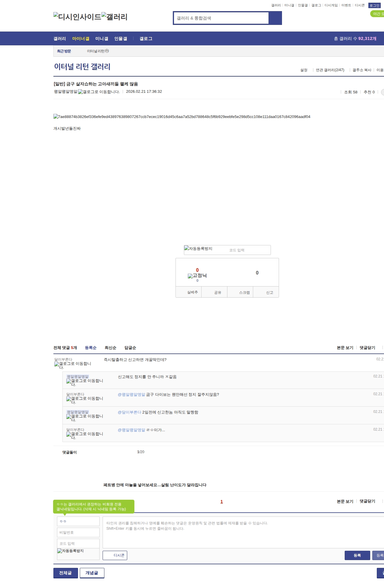The height and width of the screenshot is (588, 384).
Task: Open 인물갤 in the blue navigation bar
Action: point(121,39)
